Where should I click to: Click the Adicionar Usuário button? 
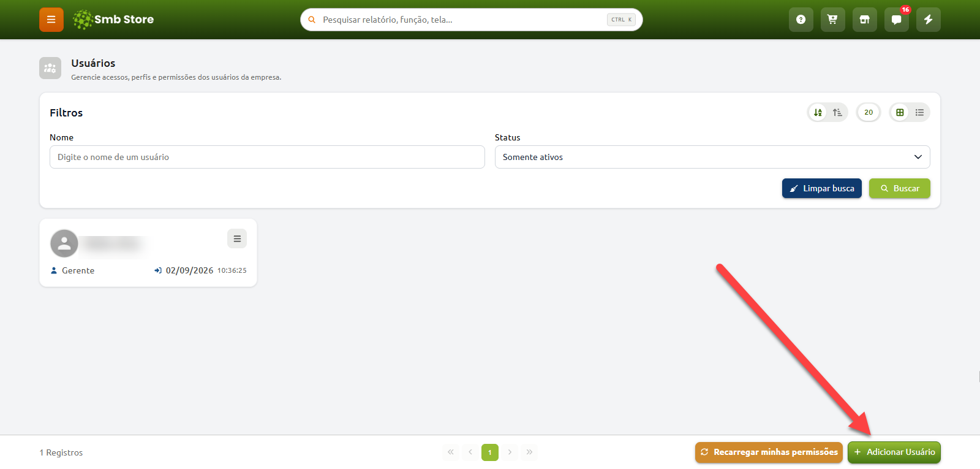[x=894, y=452]
